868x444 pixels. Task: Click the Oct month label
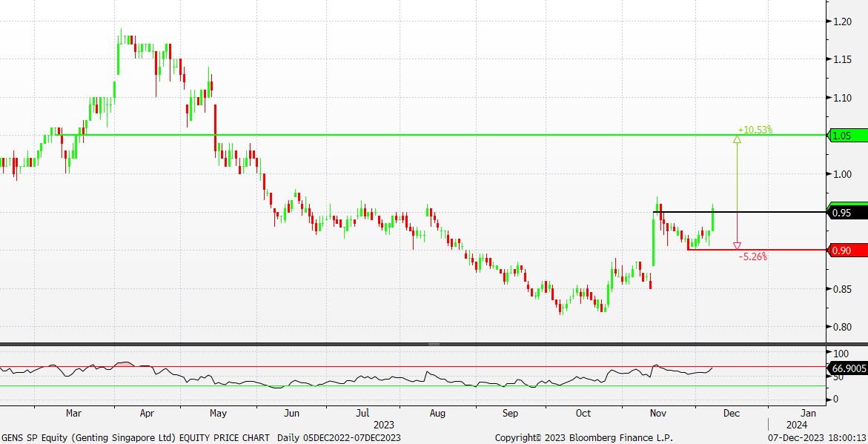[583, 413]
